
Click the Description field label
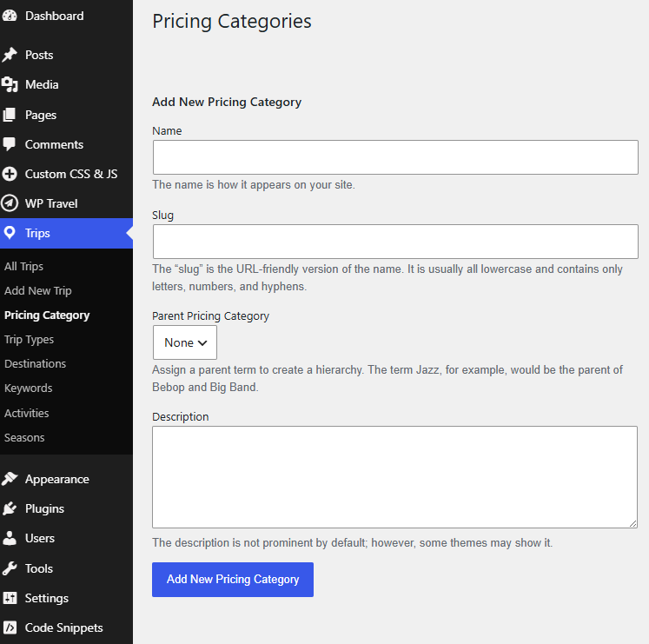[181, 416]
